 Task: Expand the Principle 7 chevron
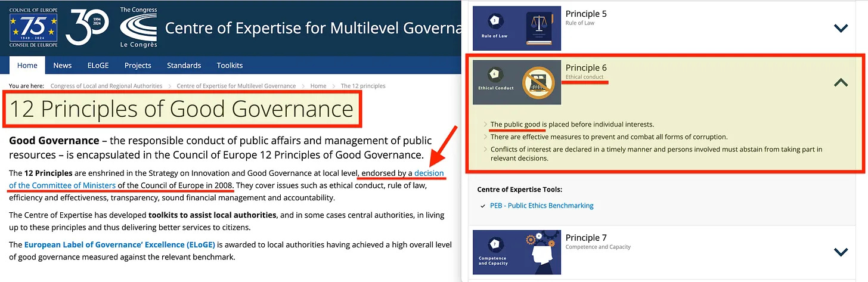click(841, 252)
